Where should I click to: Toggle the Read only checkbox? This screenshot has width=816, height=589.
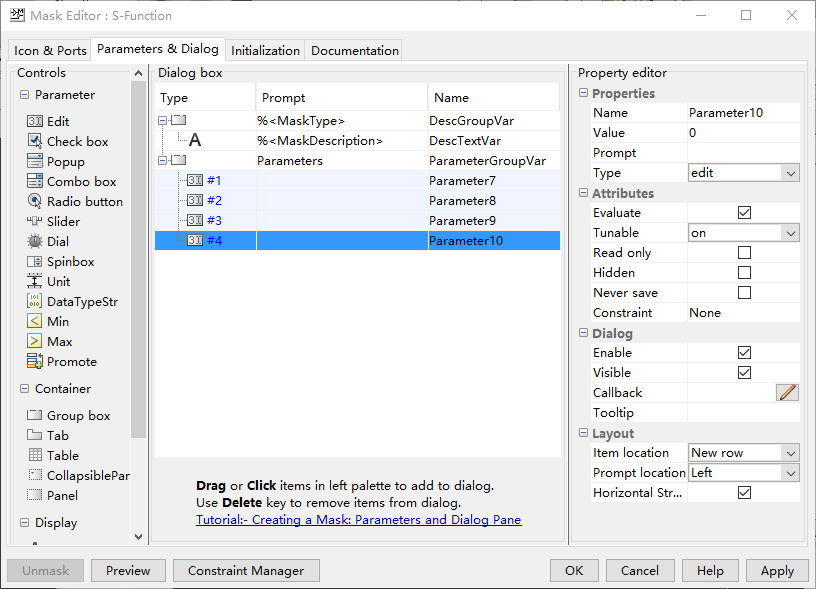[744, 252]
